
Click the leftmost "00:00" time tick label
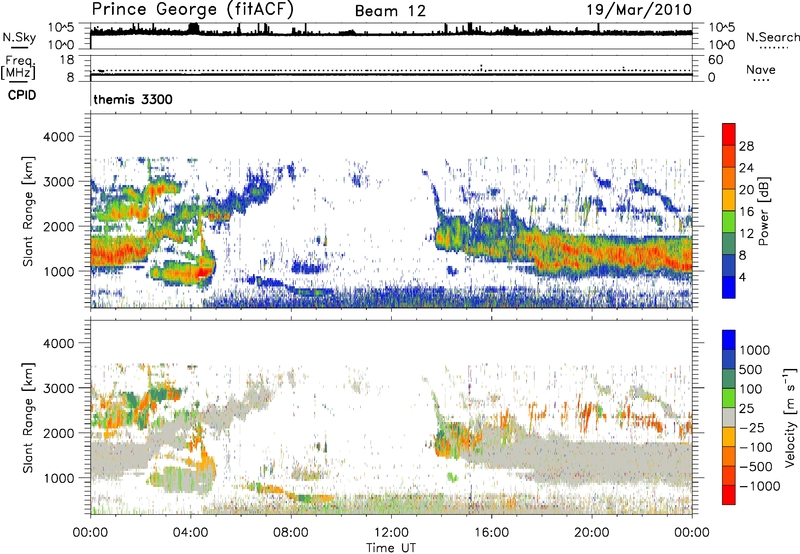click(90, 533)
